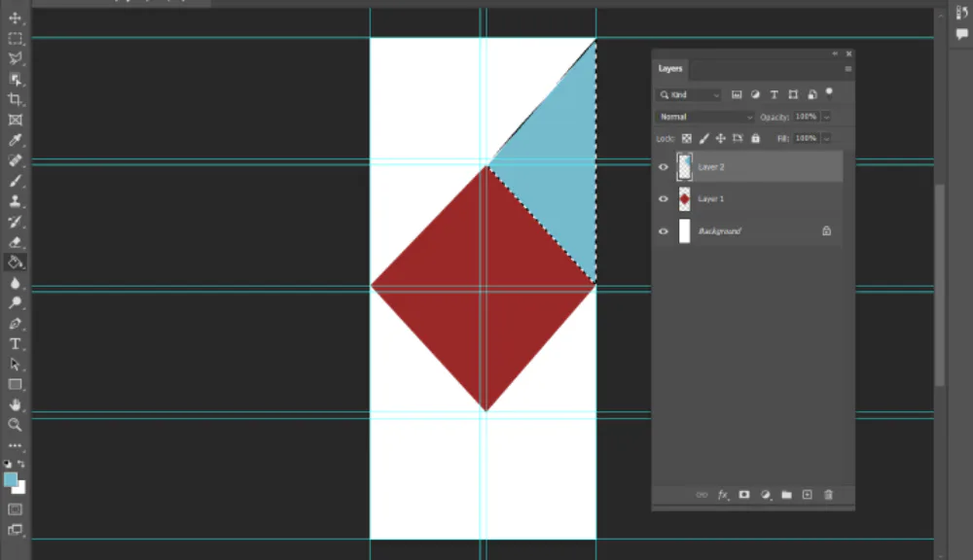Screen dimensions: 973x560
Task: Select the Layer 1 thumbnail
Action: (685, 199)
